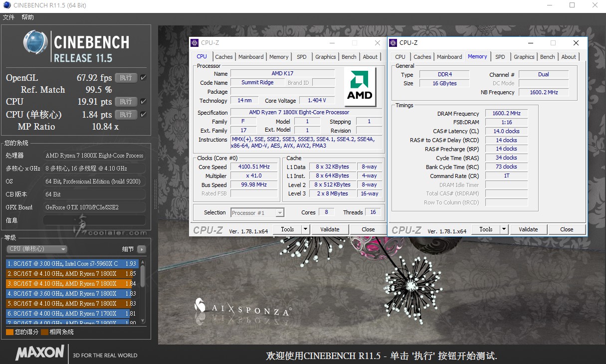Click Close button in the AMD K17 CPU-Z window
Screen dimensions: 606x364
pyautogui.click(x=368, y=229)
